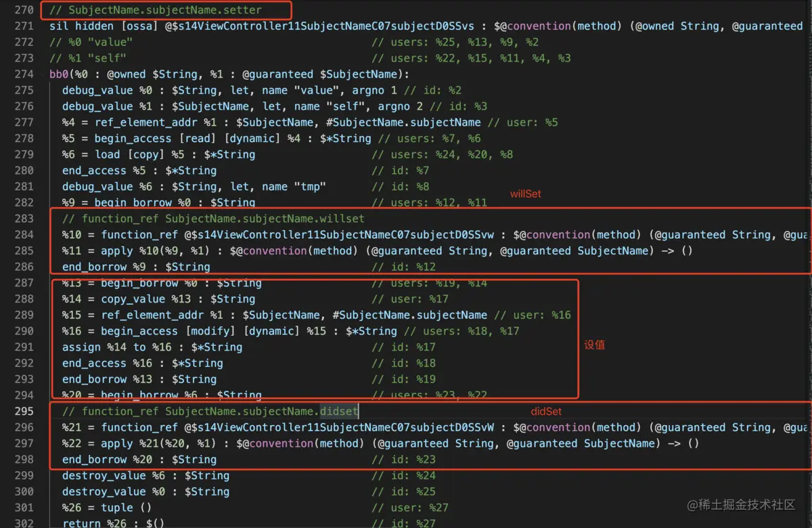This screenshot has width=812, height=528.
Task: Click the 'bb0' basic block label
Action: pos(59,74)
